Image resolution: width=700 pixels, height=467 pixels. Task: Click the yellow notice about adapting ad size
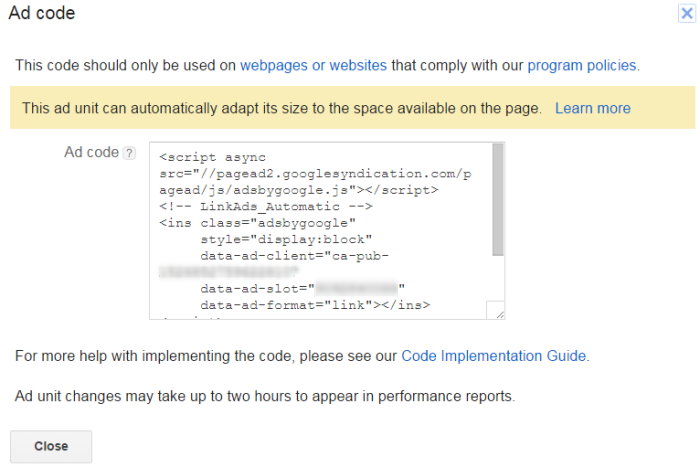(352, 108)
